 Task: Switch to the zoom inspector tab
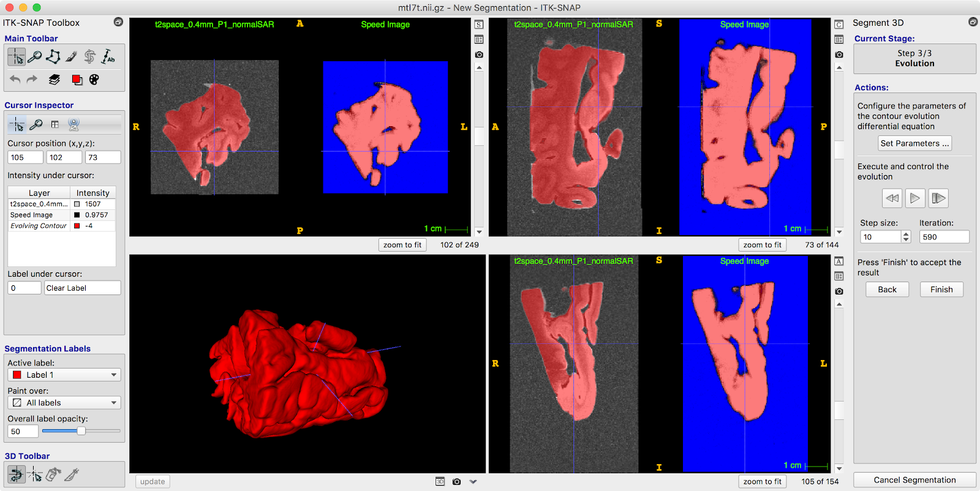[x=36, y=124]
